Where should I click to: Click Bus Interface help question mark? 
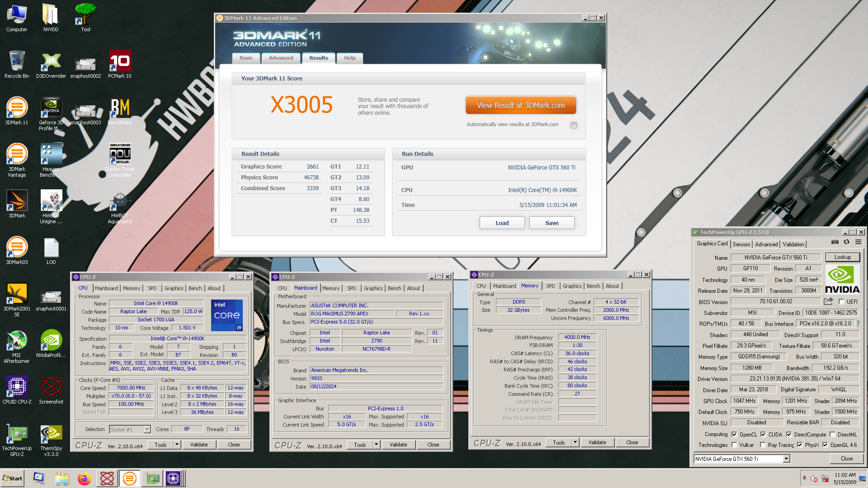tap(858, 324)
